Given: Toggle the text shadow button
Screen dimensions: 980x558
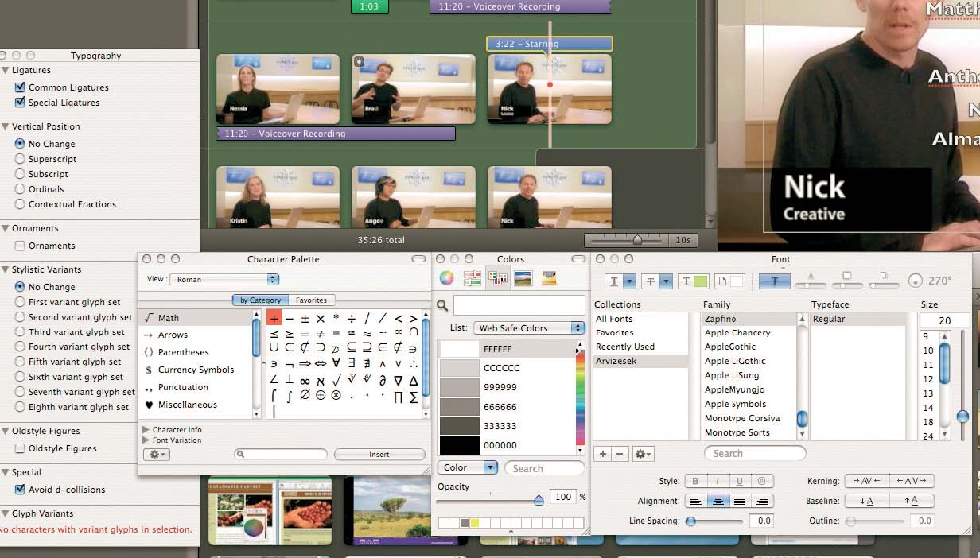Looking at the screenshot, I should click(x=775, y=281).
